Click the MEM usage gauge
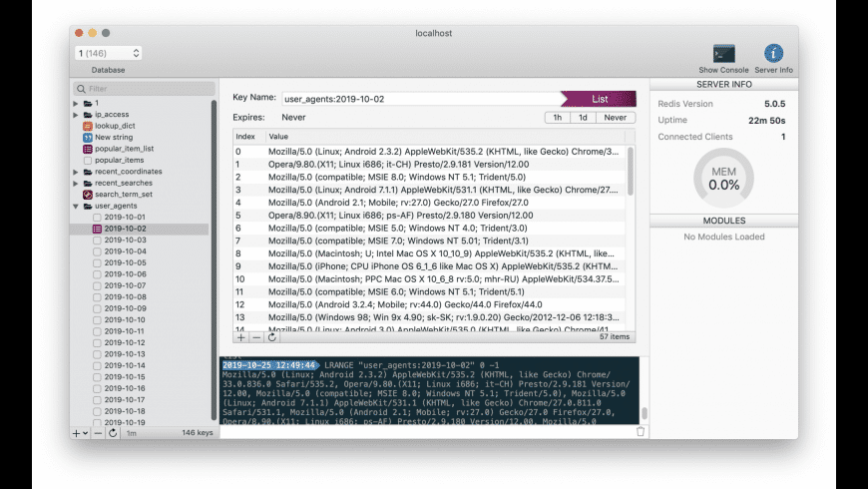Screen dimensions: 868x489 pyautogui.click(x=723, y=178)
